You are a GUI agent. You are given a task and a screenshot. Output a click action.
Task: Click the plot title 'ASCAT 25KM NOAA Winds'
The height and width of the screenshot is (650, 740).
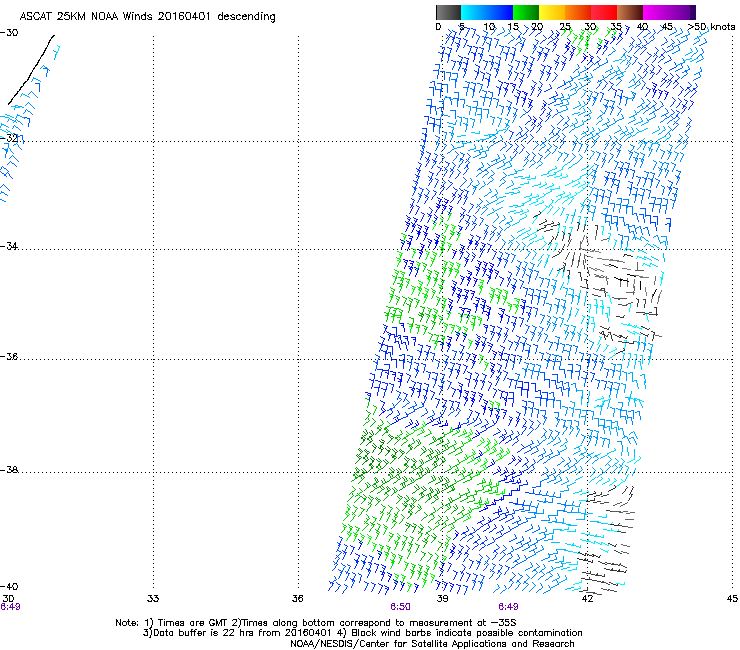(86, 17)
